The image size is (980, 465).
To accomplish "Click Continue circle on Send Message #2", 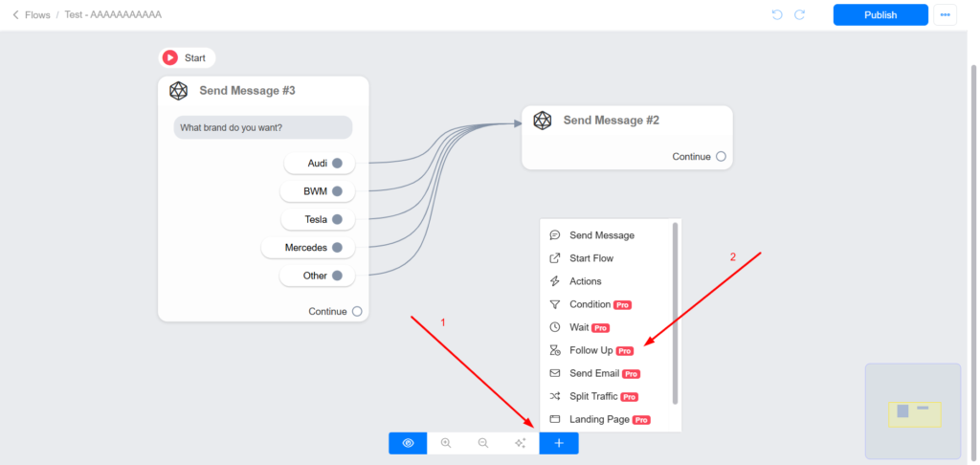I will pos(721,157).
